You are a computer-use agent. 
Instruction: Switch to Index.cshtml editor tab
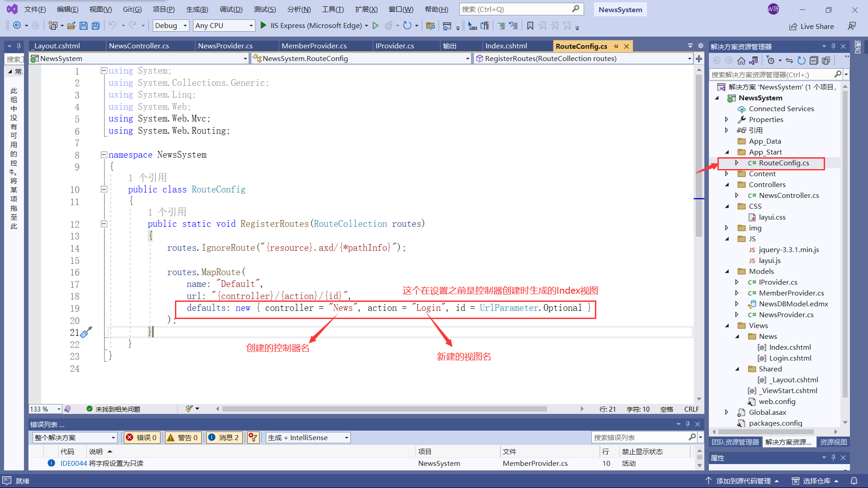[x=506, y=46]
